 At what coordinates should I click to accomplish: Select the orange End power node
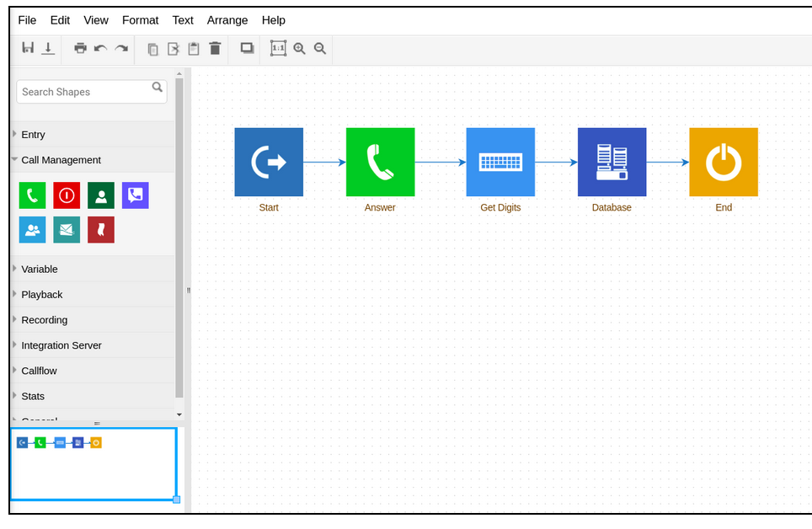pos(724,163)
